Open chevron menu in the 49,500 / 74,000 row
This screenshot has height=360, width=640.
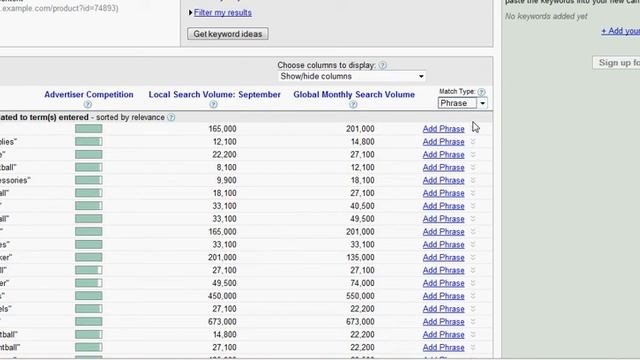tap(473, 283)
